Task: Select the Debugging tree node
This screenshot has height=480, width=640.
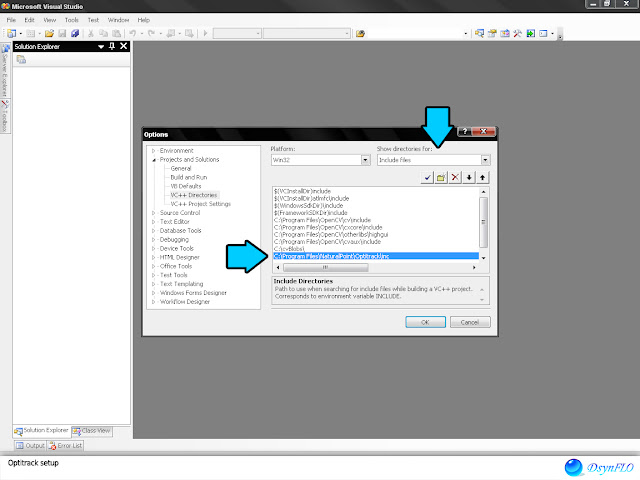Action: pos(174,240)
